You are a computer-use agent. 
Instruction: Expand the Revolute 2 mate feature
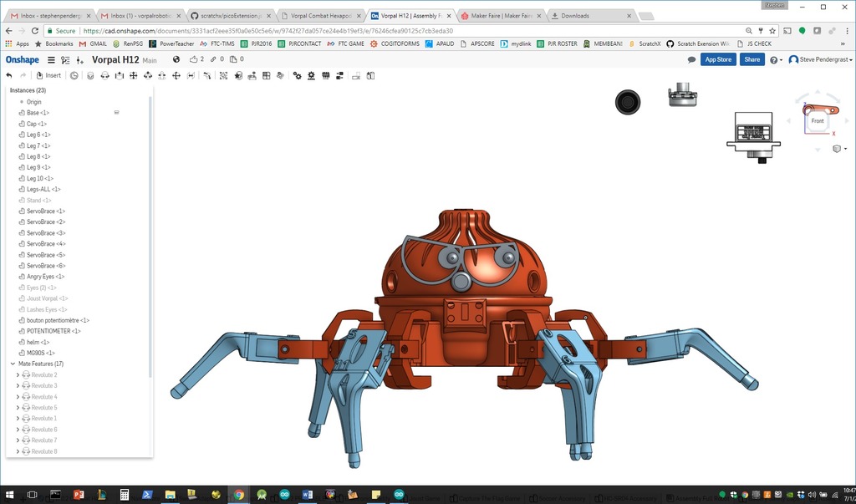[x=17, y=374]
